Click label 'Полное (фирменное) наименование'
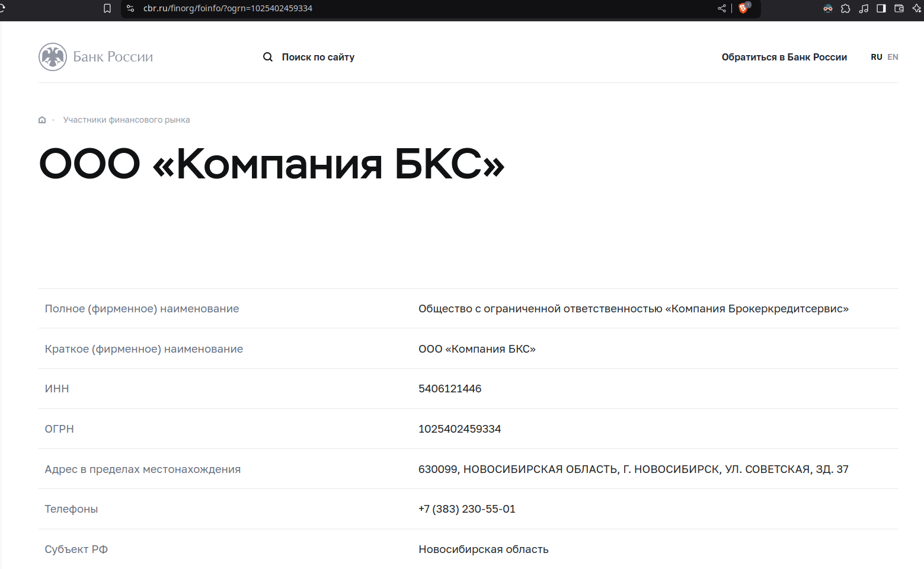This screenshot has height=569, width=924. pyautogui.click(x=142, y=309)
